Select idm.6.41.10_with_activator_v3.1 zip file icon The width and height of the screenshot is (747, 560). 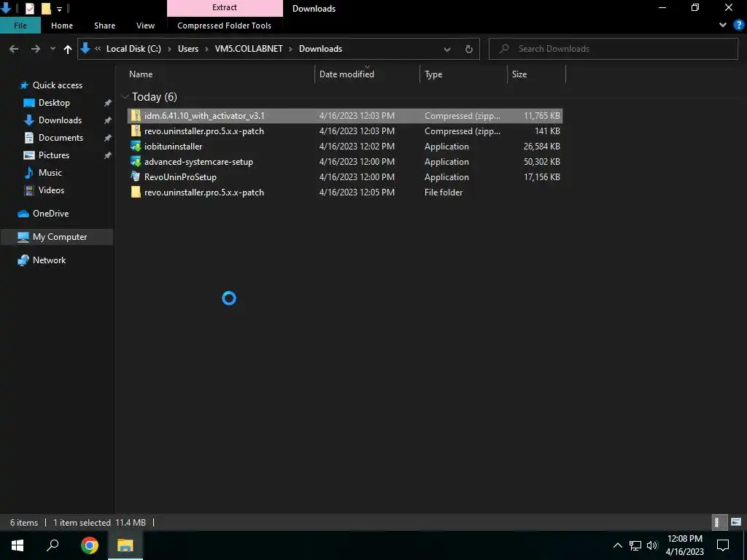coord(136,116)
